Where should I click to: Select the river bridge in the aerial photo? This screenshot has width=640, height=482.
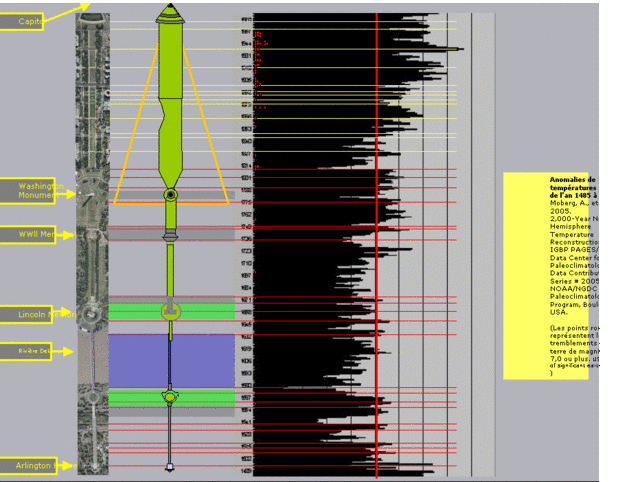[x=93, y=358]
